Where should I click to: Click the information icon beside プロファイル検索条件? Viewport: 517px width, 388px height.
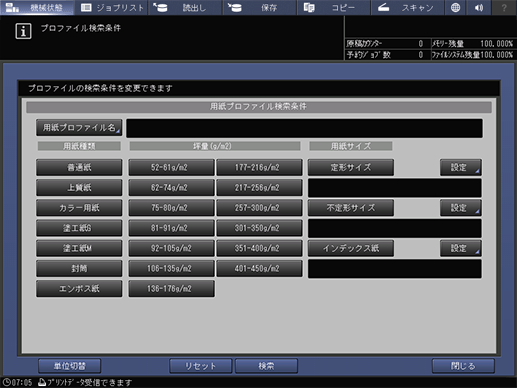tap(23, 32)
